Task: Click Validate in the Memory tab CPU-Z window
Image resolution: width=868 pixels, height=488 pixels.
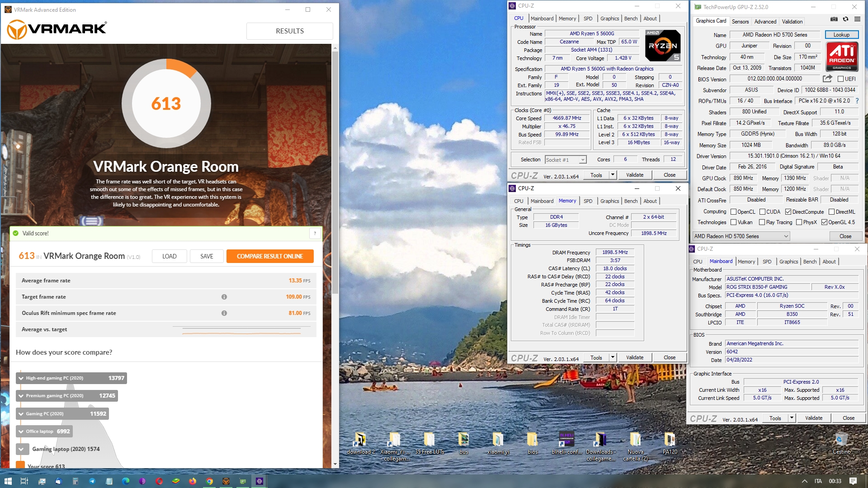Action: [635, 357]
